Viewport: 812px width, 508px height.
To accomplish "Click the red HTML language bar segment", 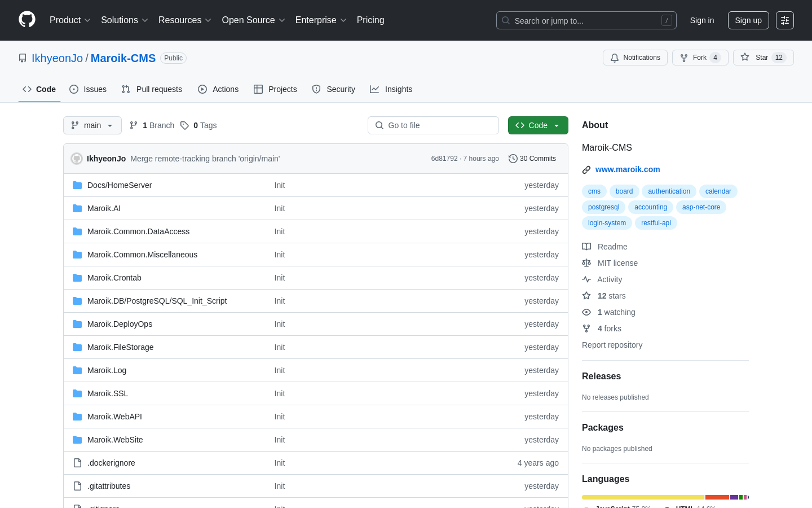I will point(717,497).
